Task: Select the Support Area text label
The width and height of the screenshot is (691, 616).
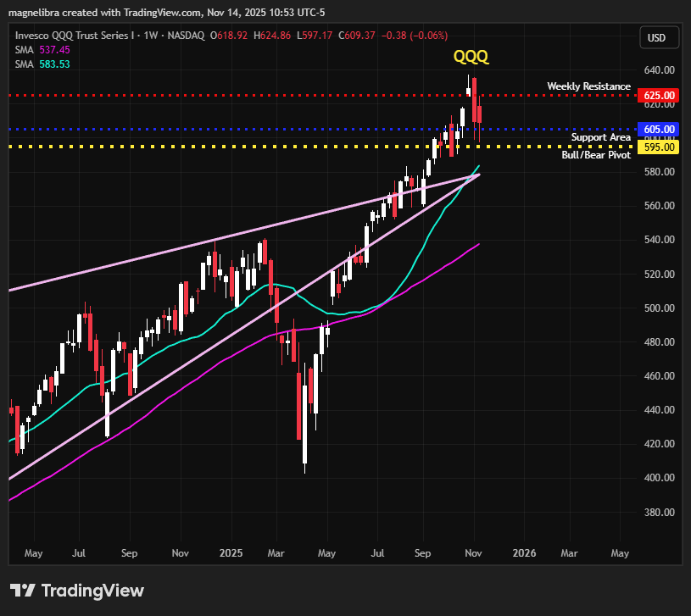Action: point(601,137)
